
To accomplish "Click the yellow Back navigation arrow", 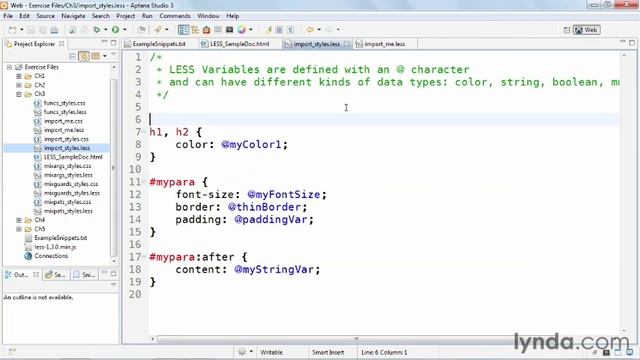I will 310,29.
